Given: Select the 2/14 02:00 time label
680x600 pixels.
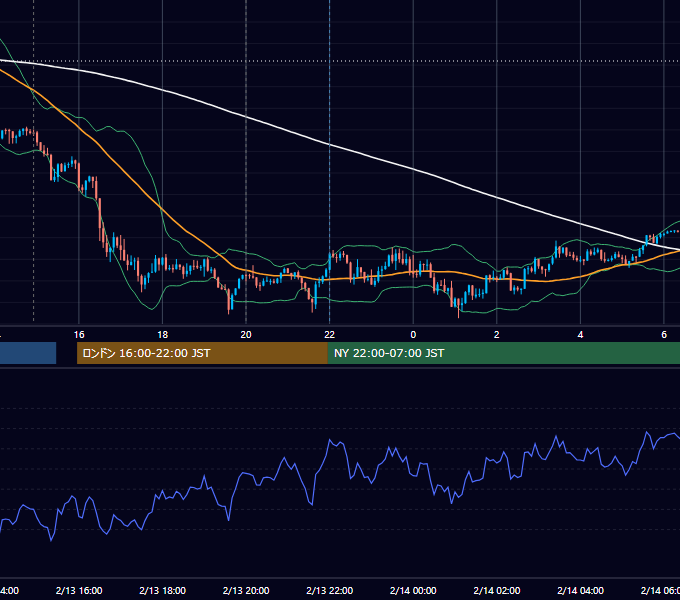Looking at the screenshot, I should 497,590.
